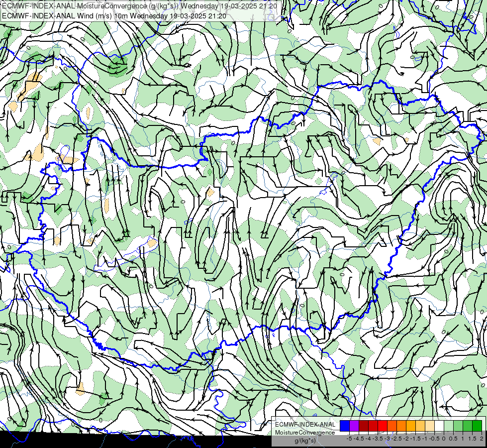The height and width of the screenshot is (448, 487).
Task: Click the pure orange swatch left of -2
Action: pos(401,426)
